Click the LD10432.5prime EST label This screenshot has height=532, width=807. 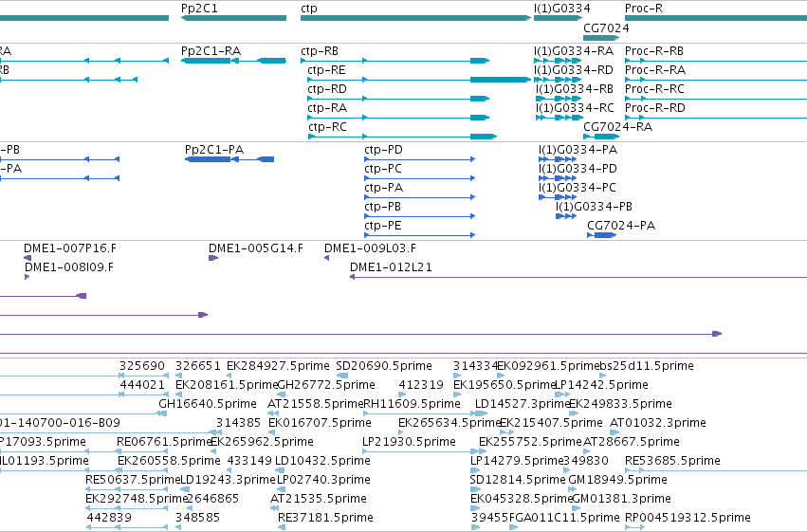coord(322,461)
